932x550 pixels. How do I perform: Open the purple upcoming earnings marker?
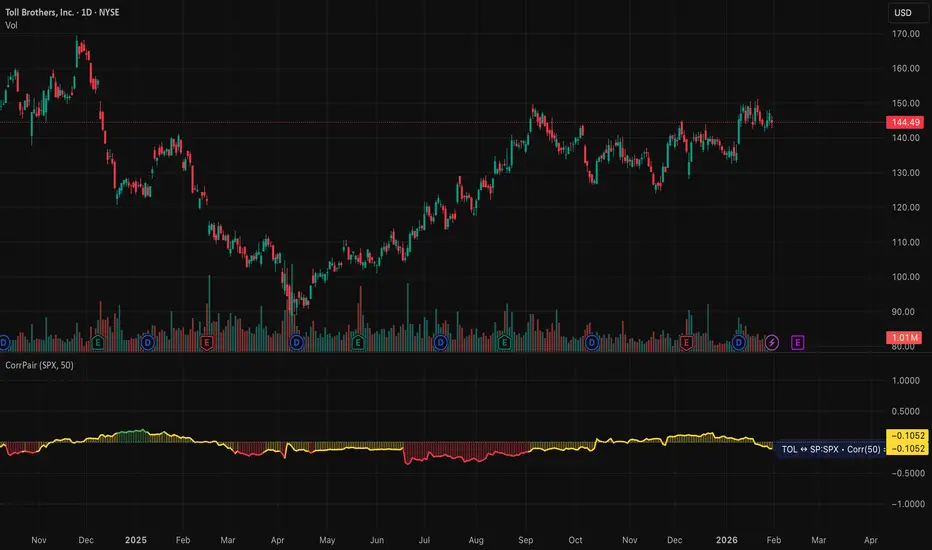(x=797, y=342)
